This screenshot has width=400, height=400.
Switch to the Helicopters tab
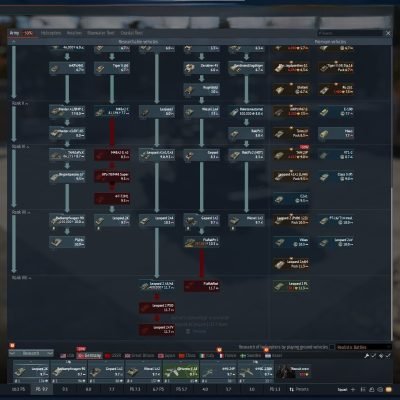click(x=51, y=33)
